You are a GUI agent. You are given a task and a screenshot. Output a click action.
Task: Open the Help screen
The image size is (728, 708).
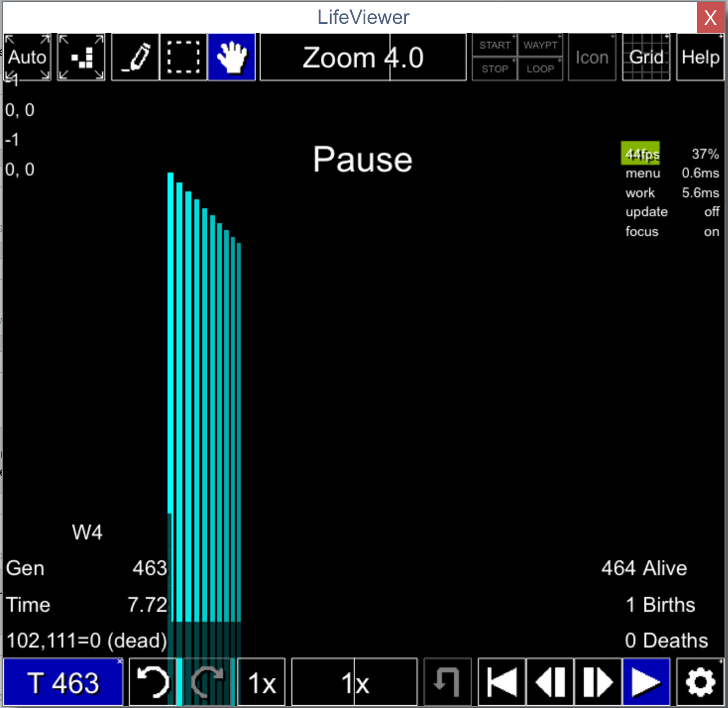(x=700, y=57)
